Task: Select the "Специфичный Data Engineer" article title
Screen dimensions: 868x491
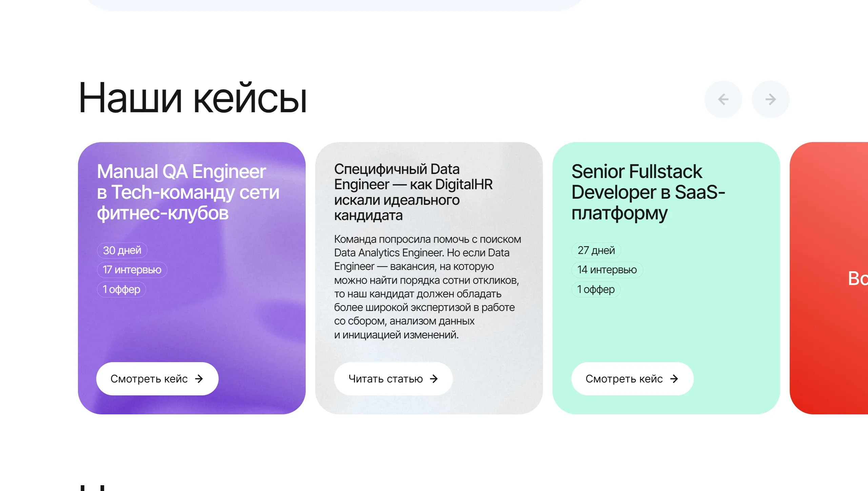Action: coord(413,192)
